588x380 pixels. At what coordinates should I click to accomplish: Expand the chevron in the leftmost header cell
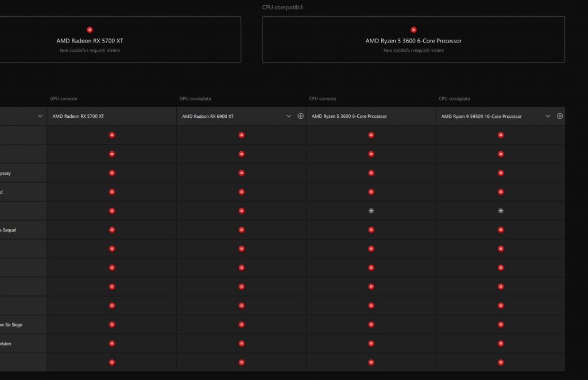coord(40,116)
